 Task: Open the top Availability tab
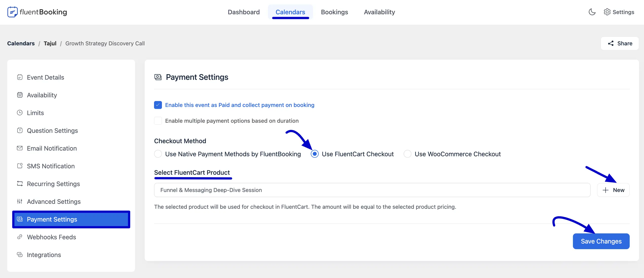[379, 12]
